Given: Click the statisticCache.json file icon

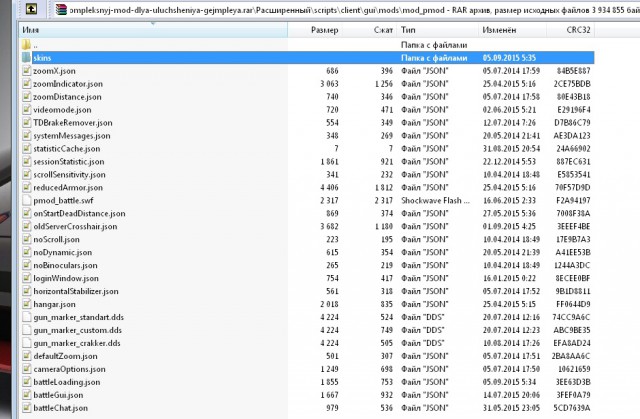Looking at the screenshot, I should (27, 149).
